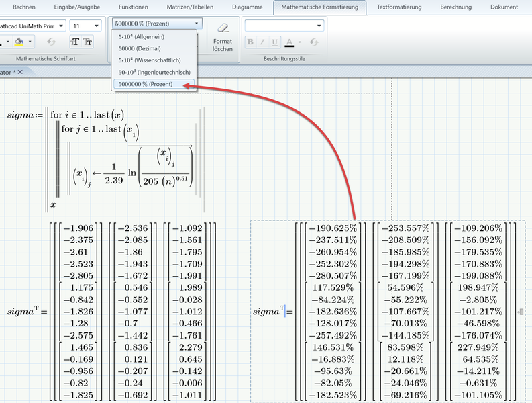Open the Matrizen/Tabellen ribbon tab

[x=189, y=7]
